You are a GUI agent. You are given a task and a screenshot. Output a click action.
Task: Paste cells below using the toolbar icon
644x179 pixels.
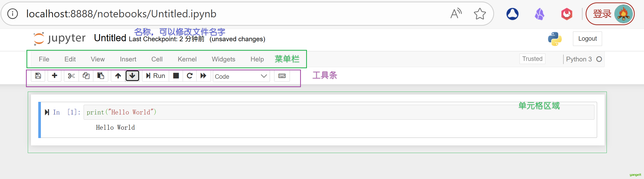click(x=101, y=76)
